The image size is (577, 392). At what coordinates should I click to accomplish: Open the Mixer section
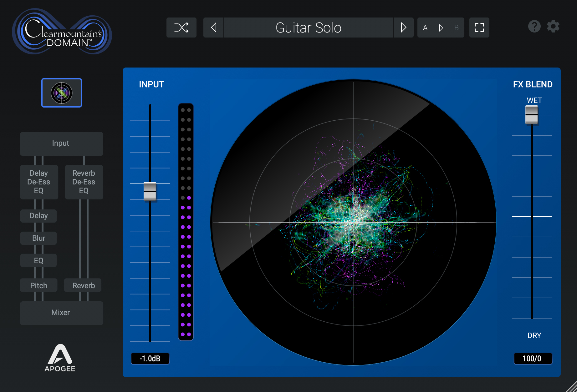tap(61, 313)
